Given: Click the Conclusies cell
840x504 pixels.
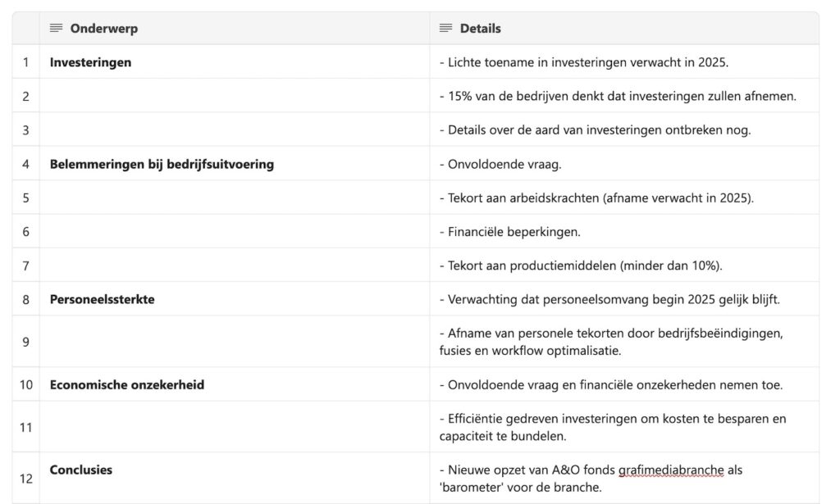Looking at the screenshot, I should [234, 479].
